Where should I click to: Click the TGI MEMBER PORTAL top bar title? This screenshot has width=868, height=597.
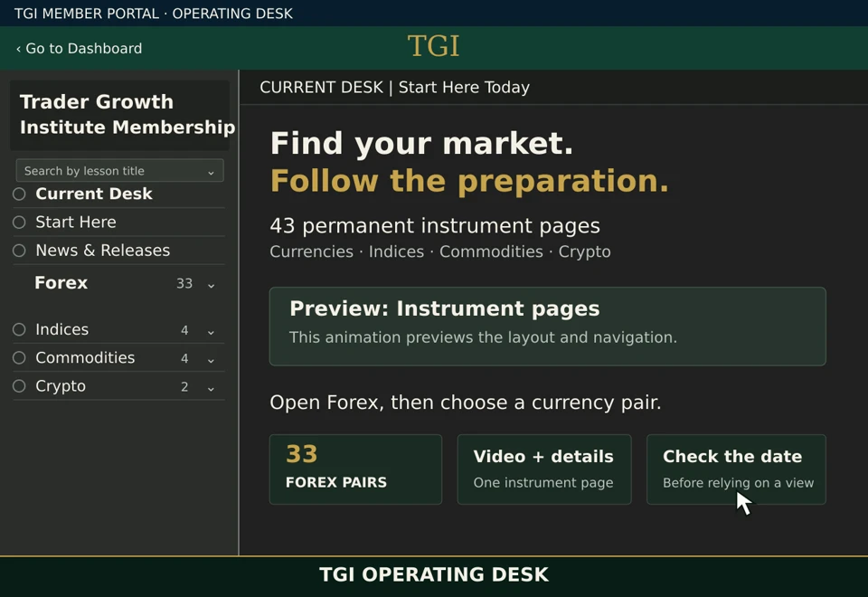154,14
